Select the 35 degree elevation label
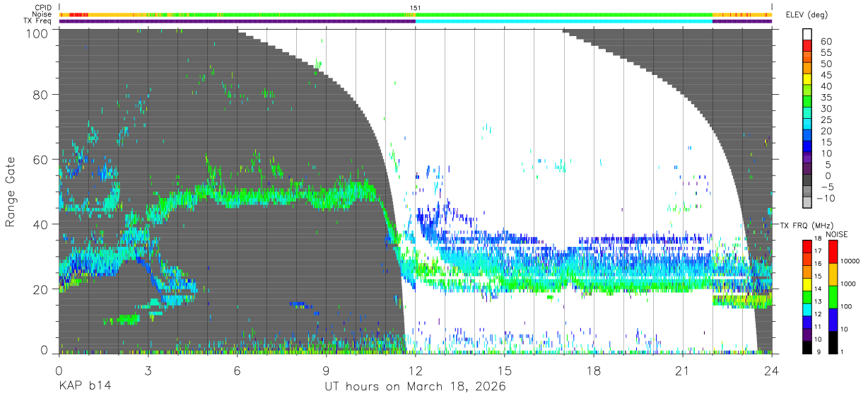Image resolution: width=868 pixels, height=401 pixels. pyautogui.click(x=826, y=98)
